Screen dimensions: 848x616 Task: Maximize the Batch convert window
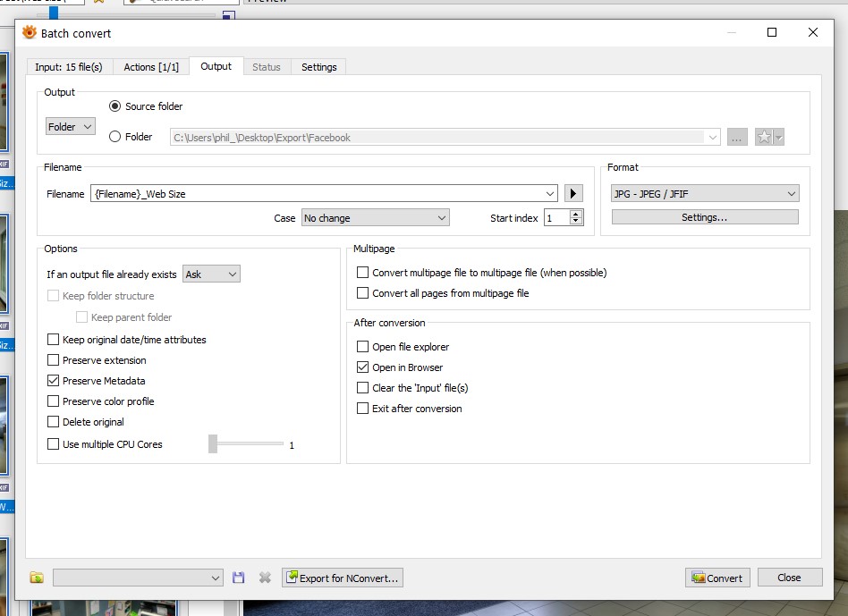(772, 32)
